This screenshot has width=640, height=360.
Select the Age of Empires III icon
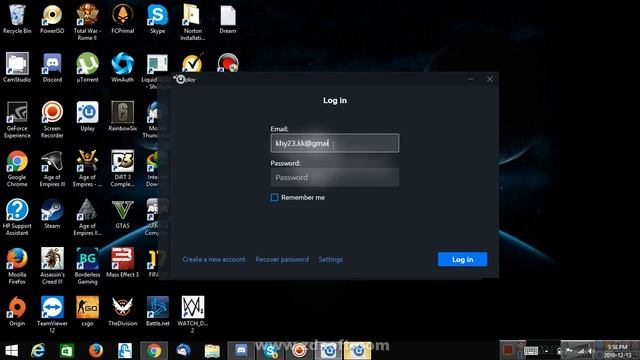pos(52,169)
